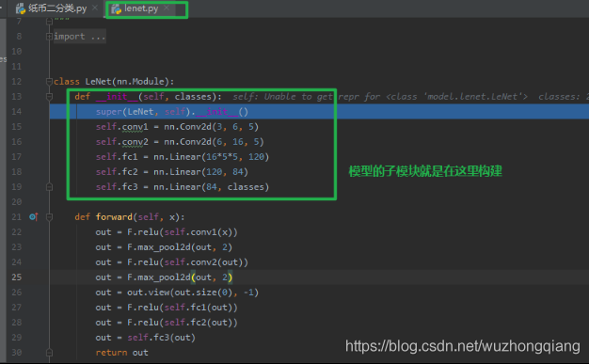Close the 纸币二分类.py tab
This screenshot has width=589, height=364.
[x=95, y=8]
